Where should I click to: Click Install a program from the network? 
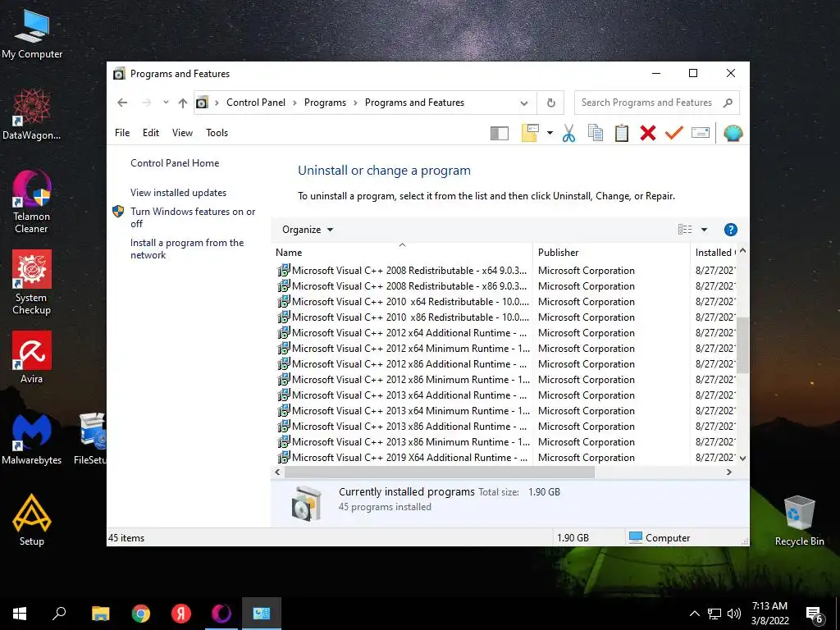point(187,249)
